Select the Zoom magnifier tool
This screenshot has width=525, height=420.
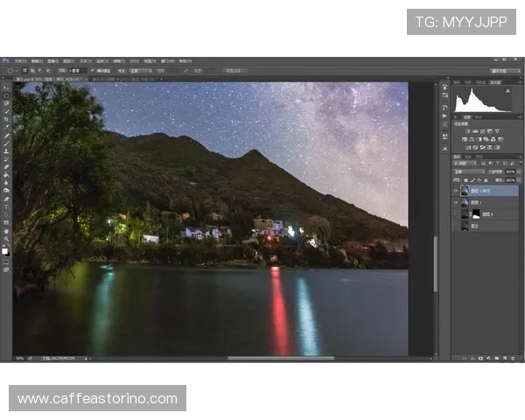point(6,239)
